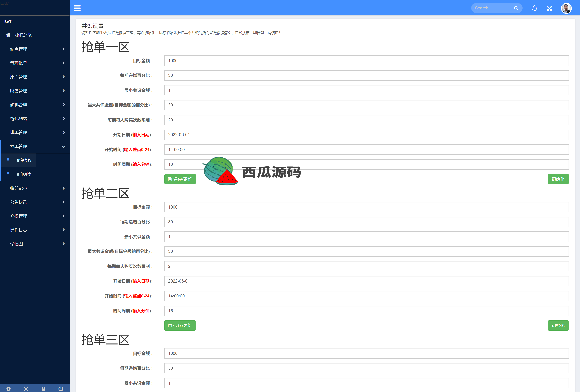
Task: Click 最小共识金额 field in 抢单一区
Action: click(x=366, y=90)
